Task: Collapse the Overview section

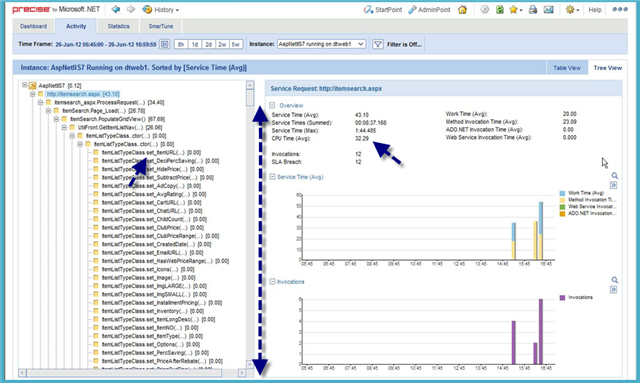Action: [272, 105]
